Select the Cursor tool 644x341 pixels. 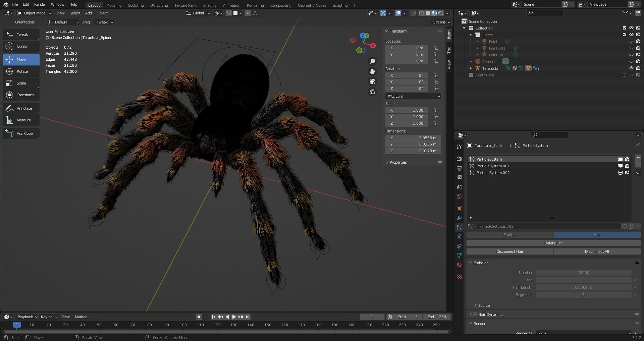point(21,46)
